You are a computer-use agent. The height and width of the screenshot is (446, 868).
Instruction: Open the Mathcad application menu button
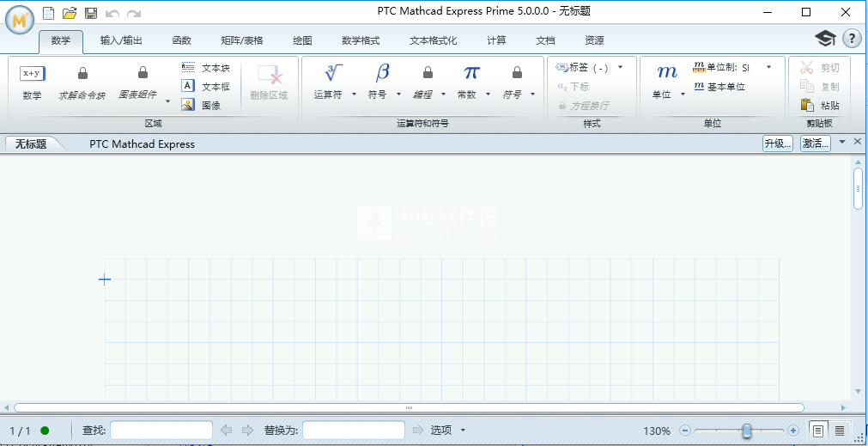[20, 21]
